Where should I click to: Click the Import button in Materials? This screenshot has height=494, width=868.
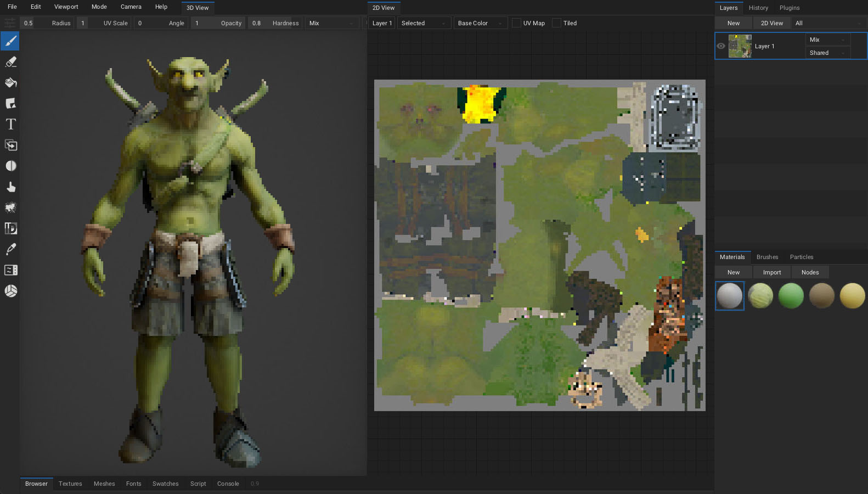coord(771,272)
